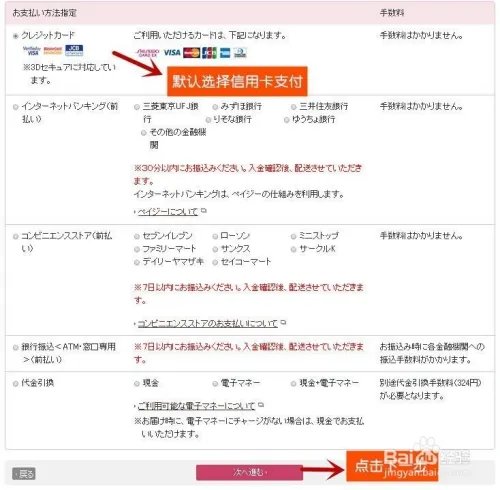
Task: Click the ※30分以内にお振込みください notice
Action: click(x=248, y=174)
